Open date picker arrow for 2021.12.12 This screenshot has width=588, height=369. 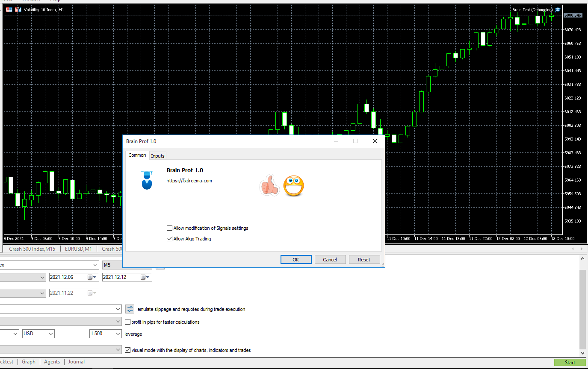point(148,277)
